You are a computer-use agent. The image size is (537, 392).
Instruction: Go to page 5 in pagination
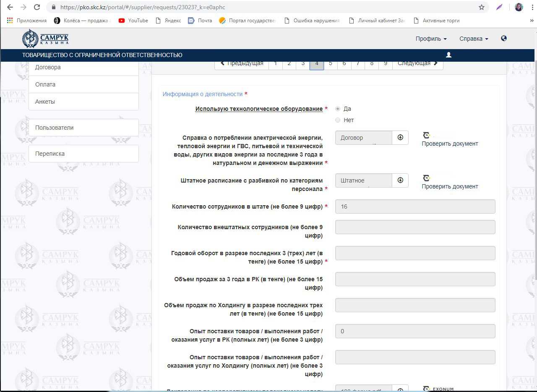click(331, 63)
